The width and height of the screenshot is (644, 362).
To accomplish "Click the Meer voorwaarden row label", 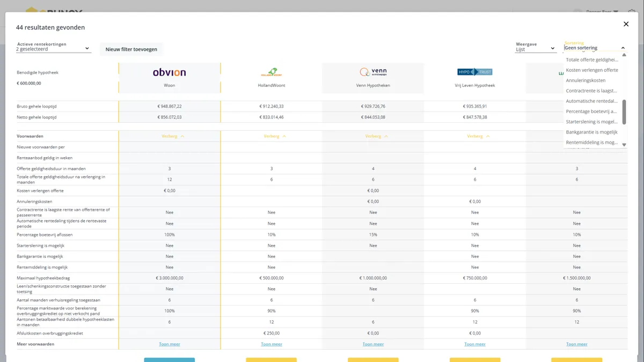I will coord(35,344).
